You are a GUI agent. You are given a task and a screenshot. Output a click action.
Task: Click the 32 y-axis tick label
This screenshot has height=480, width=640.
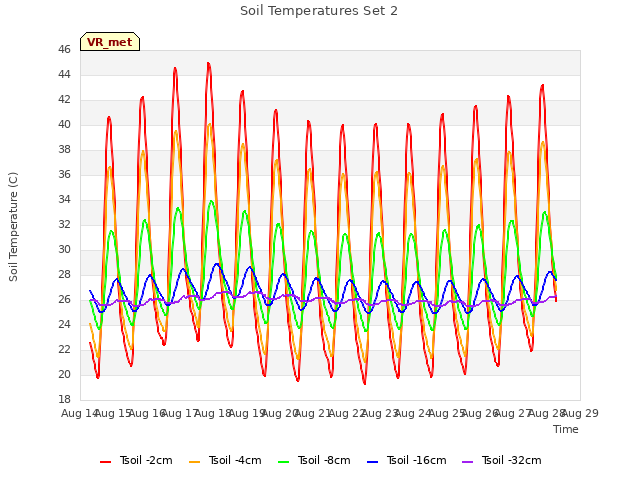click(64, 225)
